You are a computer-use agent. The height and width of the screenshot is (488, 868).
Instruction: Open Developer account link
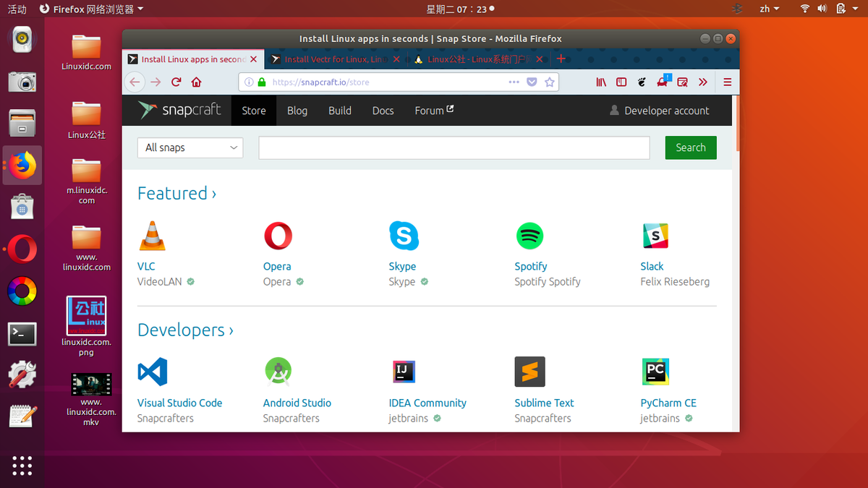pos(659,111)
